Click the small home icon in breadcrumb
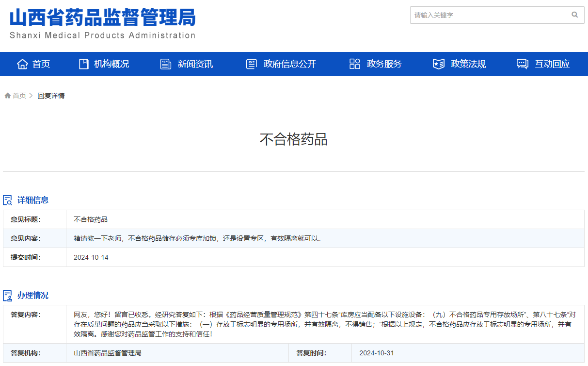Image resolution: width=588 pixels, height=366 pixels. (8, 96)
